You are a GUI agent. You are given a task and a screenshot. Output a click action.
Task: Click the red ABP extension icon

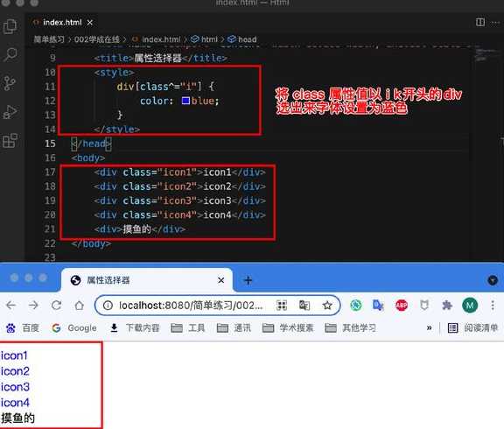click(x=402, y=306)
